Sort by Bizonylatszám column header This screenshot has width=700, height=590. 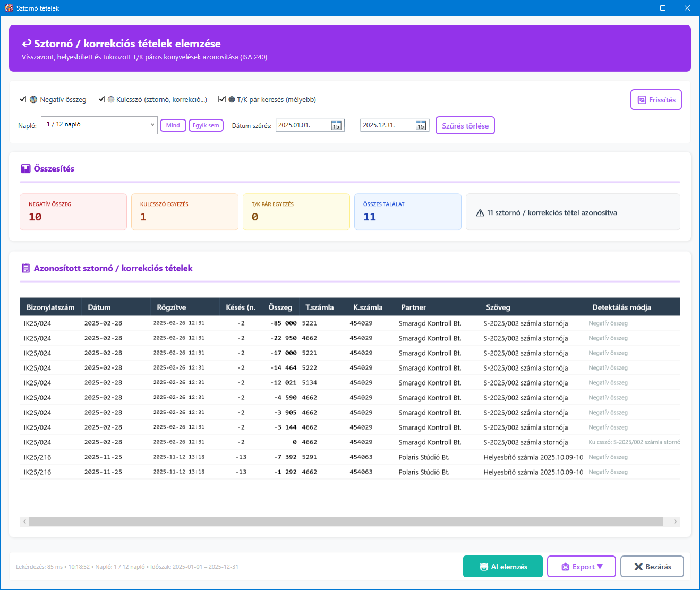click(50, 307)
